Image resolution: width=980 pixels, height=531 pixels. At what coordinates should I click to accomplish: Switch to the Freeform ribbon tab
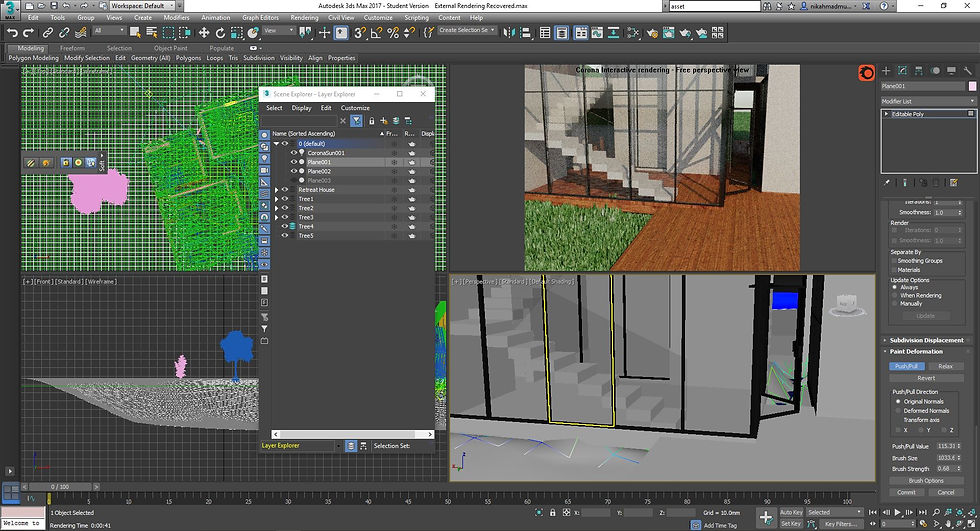click(x=72, y=48)
